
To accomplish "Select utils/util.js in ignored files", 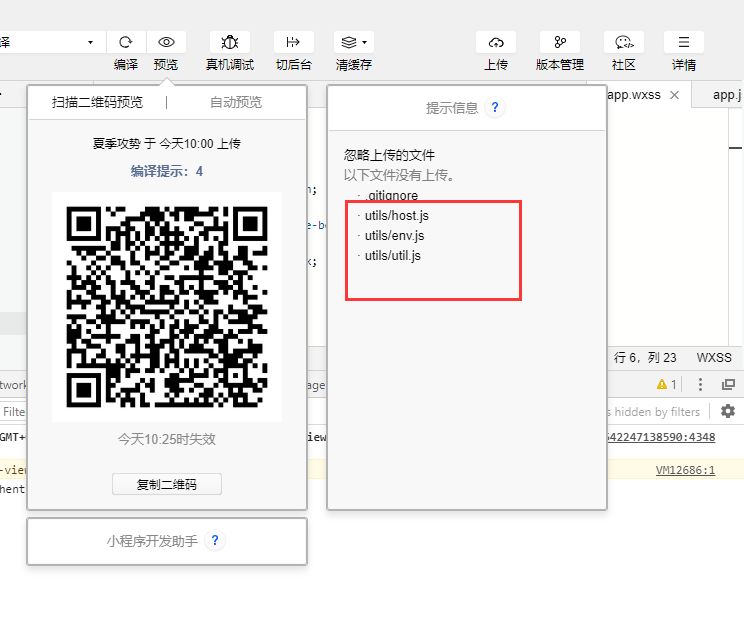I will coord(392,255).
